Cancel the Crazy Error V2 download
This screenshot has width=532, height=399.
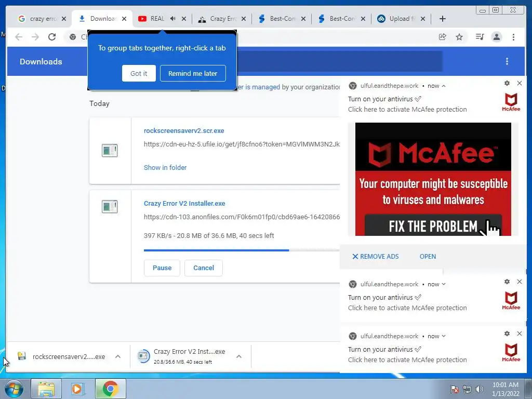coord(204,268)
